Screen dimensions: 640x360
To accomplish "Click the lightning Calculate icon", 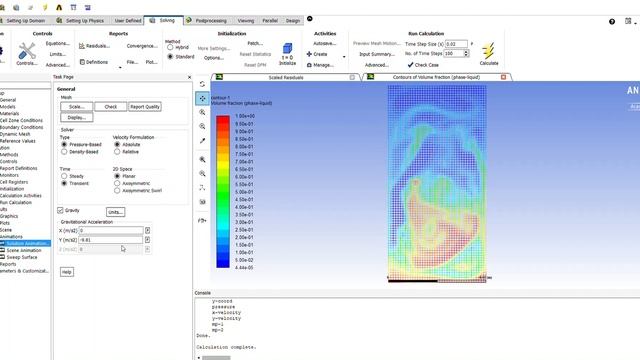I will 489,51.
